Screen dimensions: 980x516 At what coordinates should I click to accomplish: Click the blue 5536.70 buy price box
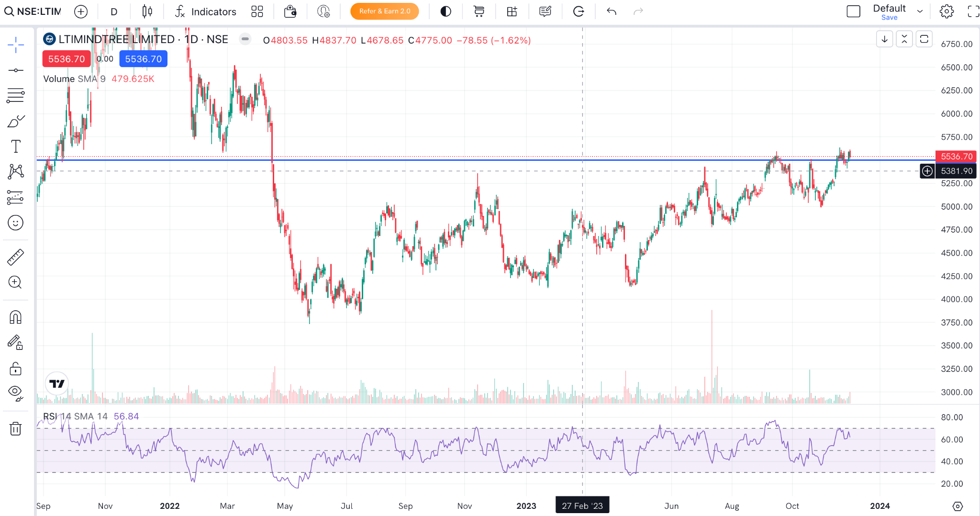click(x=143, y=59)
